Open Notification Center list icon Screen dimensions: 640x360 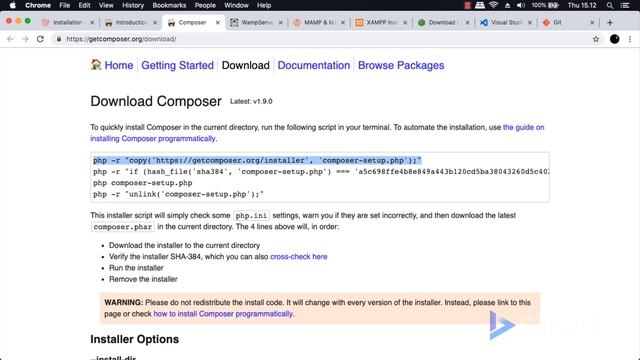pos(625,5)
